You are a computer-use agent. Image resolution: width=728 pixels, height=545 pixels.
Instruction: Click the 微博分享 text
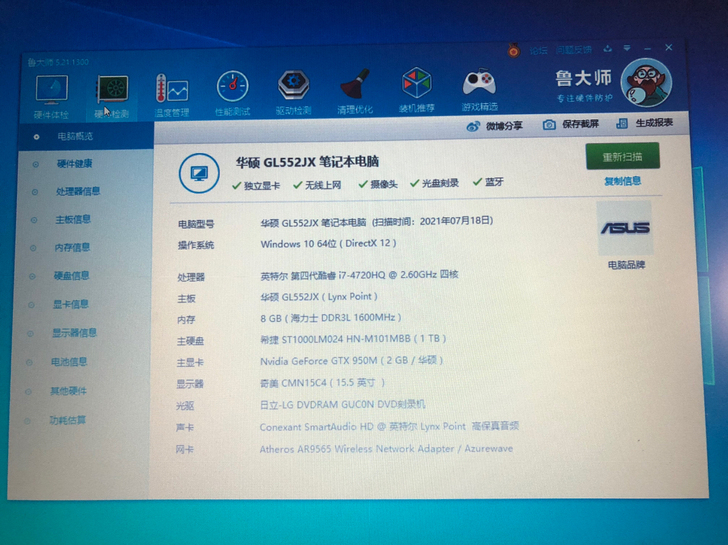tap(504, 125)
